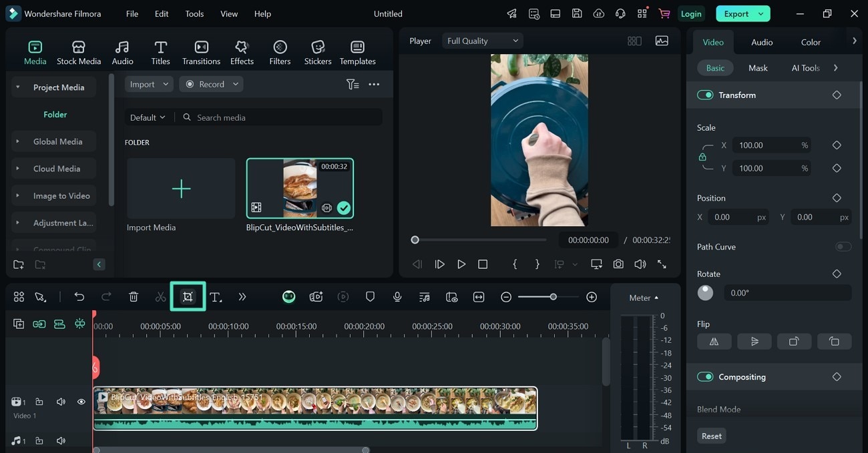Click the crop tool in timeline toolbar
868x453 pixels.
click(x=188, y=297)
